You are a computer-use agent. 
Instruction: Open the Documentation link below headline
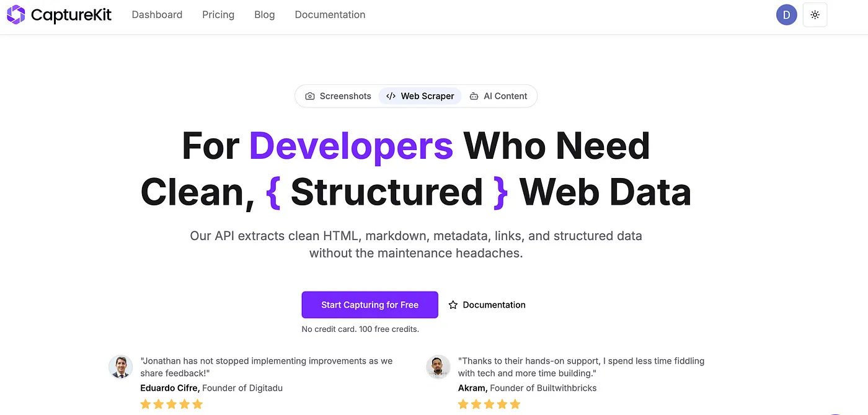click(x=487, y=305)
